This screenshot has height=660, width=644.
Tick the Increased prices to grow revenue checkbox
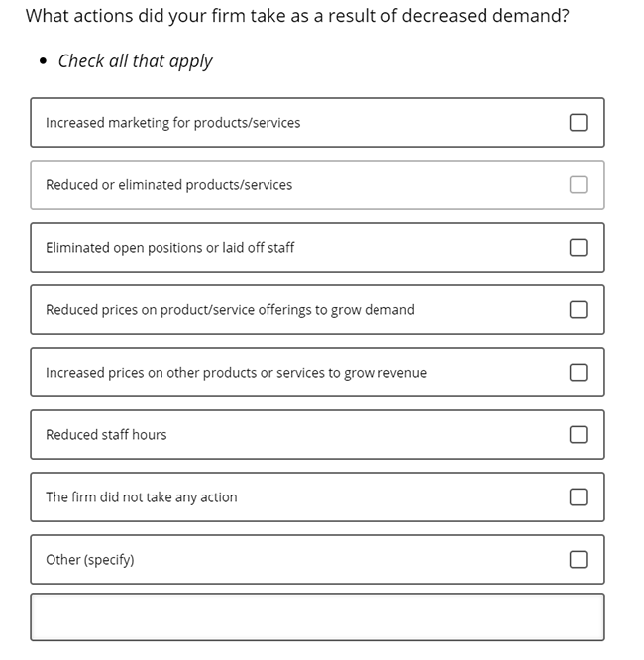(x=578, y=372)
